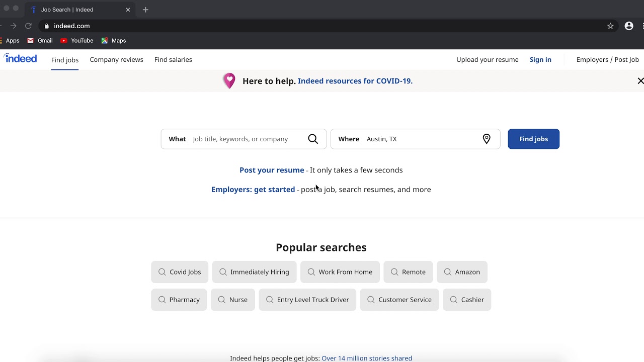Click the Indeed logo

coord(21,59)
